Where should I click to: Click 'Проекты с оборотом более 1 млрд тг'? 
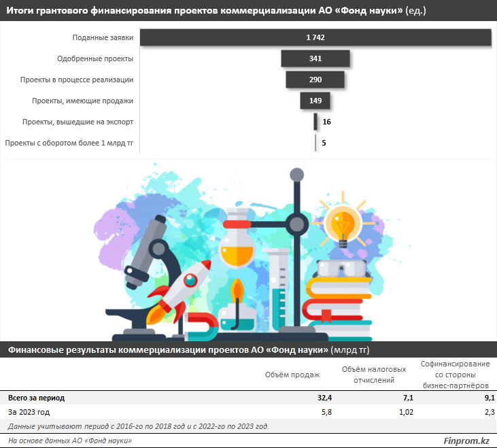(x=69, y=143)
